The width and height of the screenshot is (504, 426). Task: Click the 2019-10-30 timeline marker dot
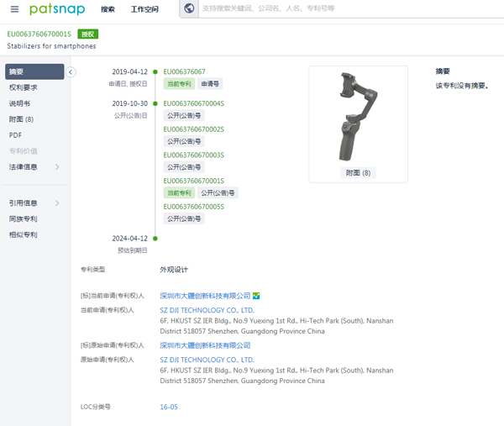tap(155, 103)
